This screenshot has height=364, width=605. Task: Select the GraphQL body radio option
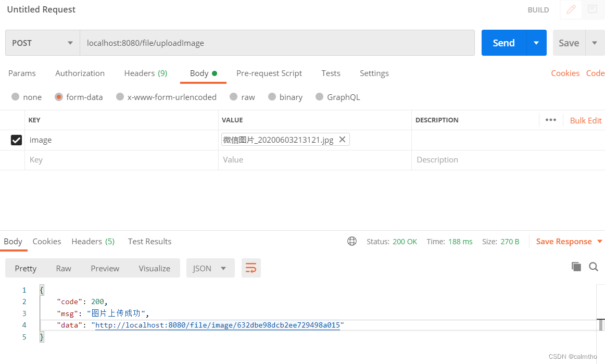pos(319,96)
